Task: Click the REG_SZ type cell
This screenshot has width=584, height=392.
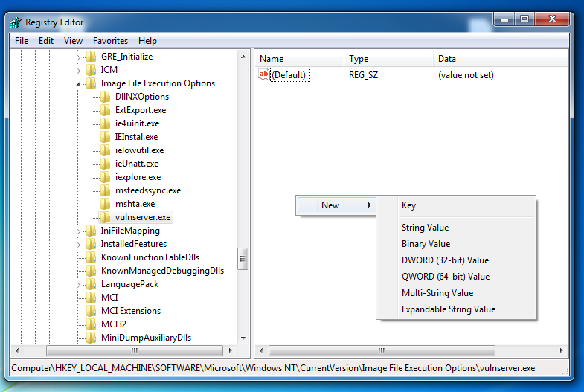Action: coord(363,75)
